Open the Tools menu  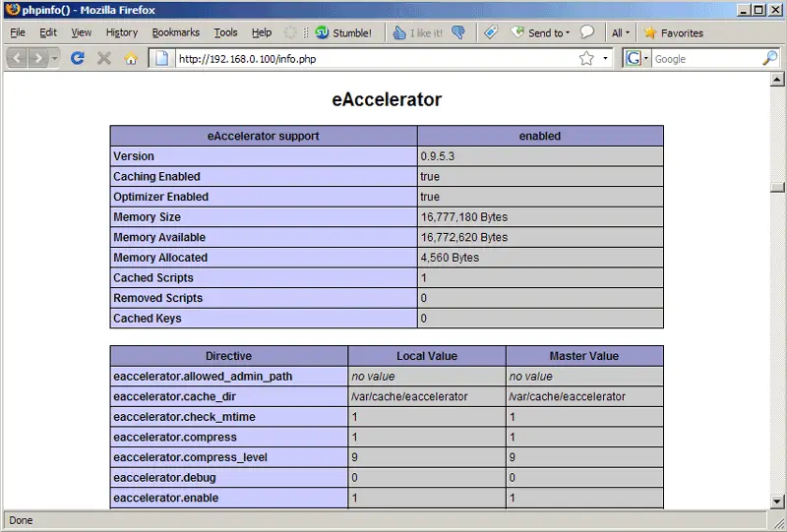click(x=225, y=32)
